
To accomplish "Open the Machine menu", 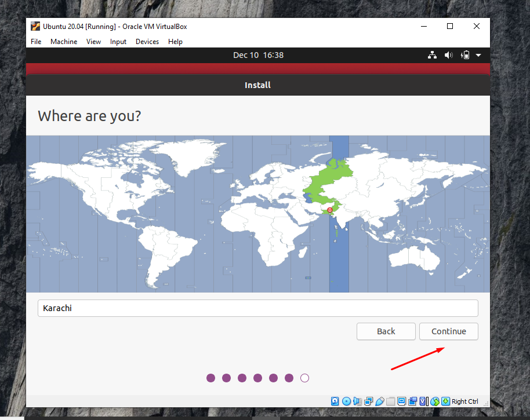I will 64,42.
